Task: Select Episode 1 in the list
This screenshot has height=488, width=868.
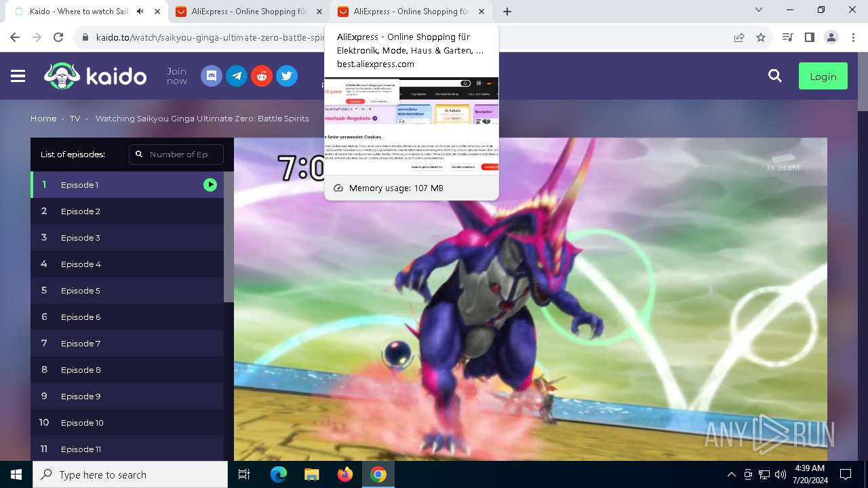Action: pyautogui.click(x=127, y=184)
